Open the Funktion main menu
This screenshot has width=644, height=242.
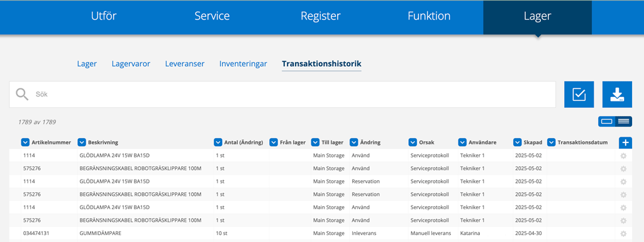coord(429,16)
